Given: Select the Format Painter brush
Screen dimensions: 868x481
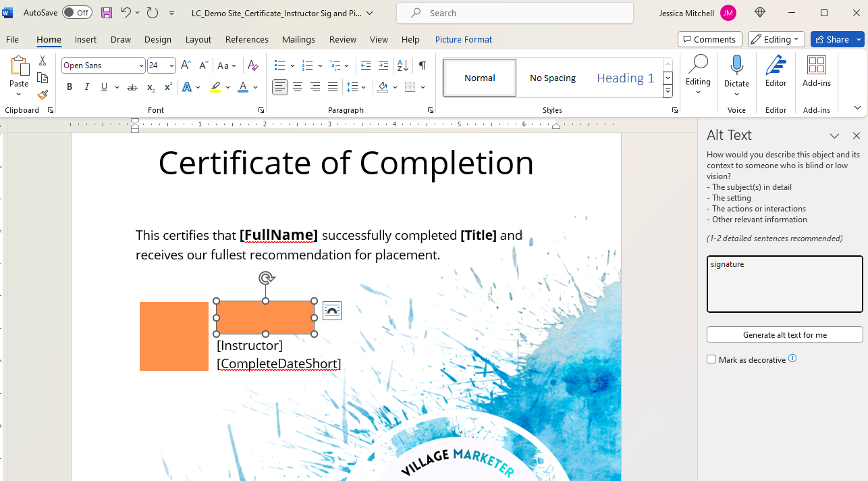Looking at the screenshot, I should coord(43,95).
